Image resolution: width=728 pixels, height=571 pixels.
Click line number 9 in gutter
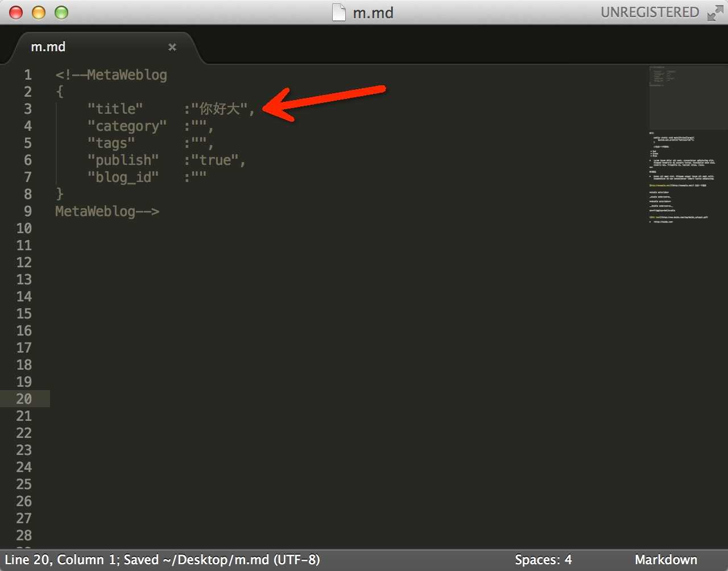coord(28,212)
